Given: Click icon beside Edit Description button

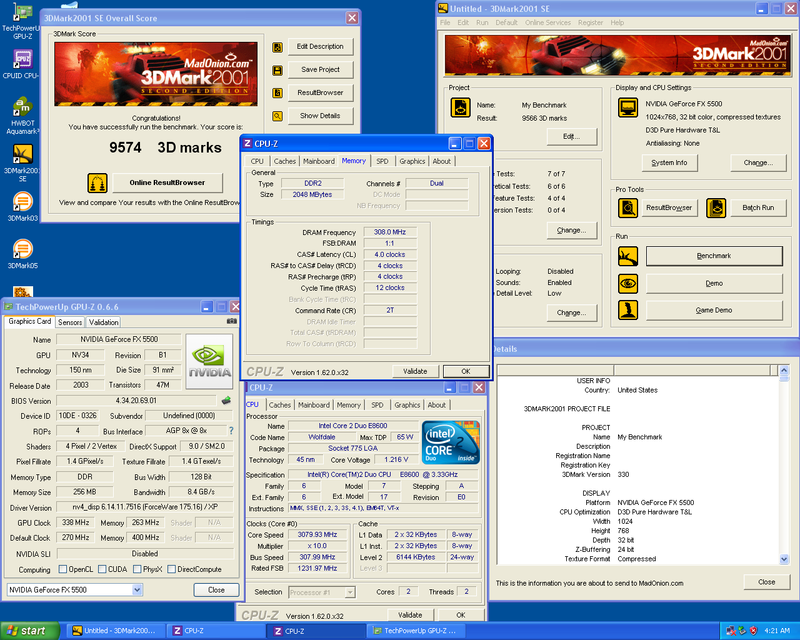Looking at the screenshot, I should click(277, 47).
